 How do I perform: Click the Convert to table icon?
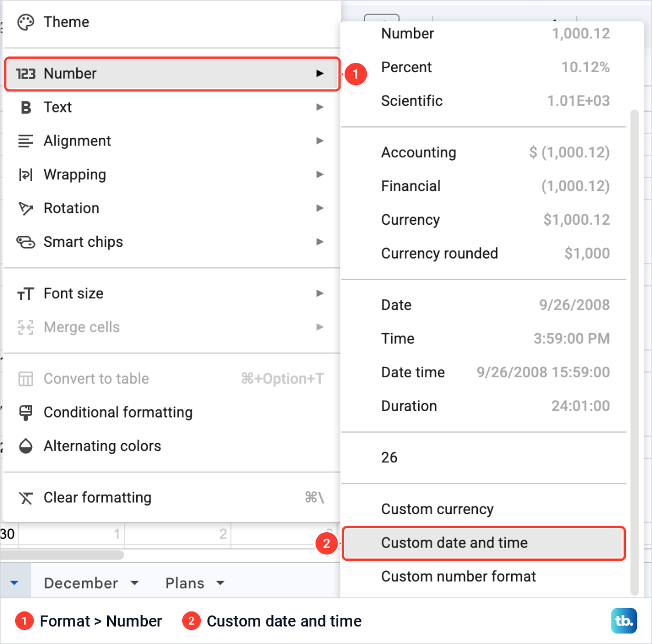tap(26, 379)
